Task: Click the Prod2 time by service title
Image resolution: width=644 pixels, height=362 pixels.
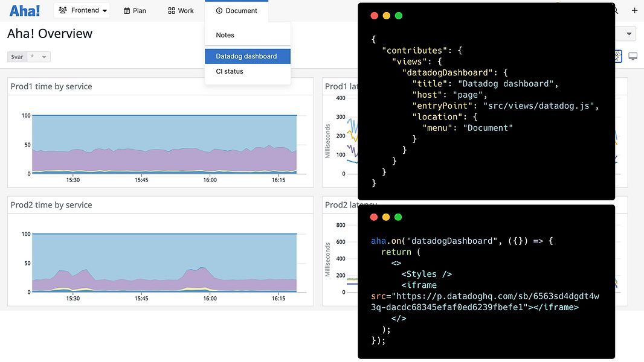Action: (51, 205)
